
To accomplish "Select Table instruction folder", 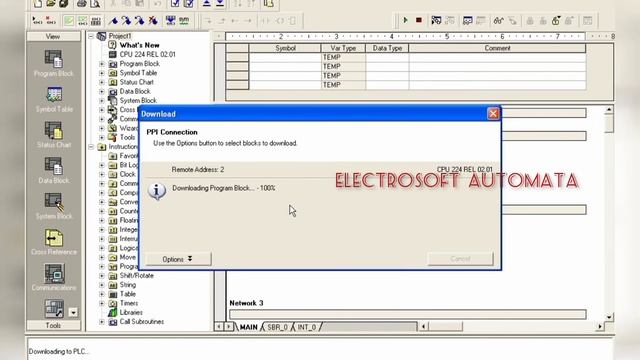I will point(128,294).
